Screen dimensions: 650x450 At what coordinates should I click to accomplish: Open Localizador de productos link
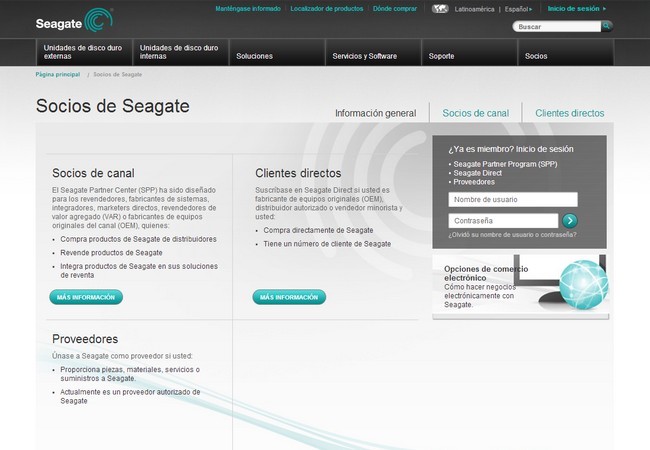coord(327,9)
